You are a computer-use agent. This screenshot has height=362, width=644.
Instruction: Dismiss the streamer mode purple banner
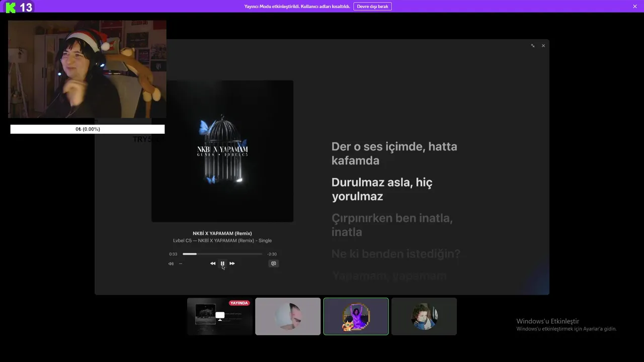click(635, 7)
